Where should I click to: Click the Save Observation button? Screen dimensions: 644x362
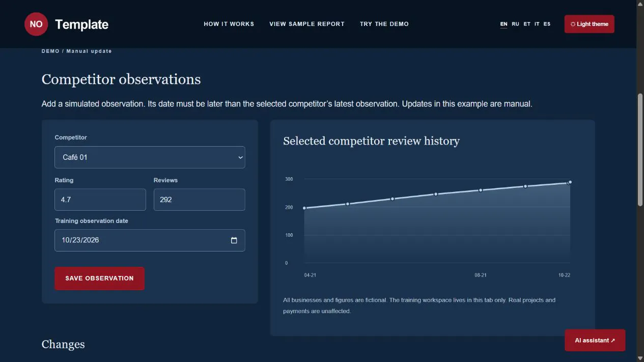point(99,279)
